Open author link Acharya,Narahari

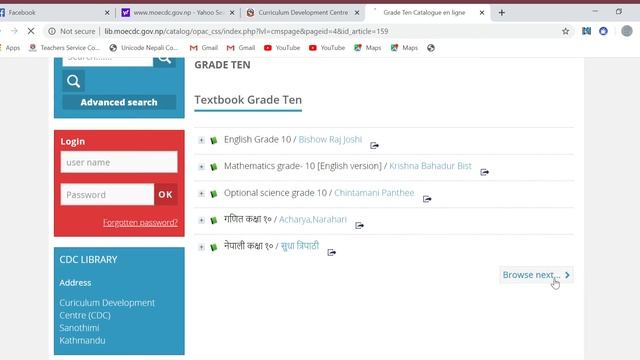pyautogui.click(x=313, y=220)
